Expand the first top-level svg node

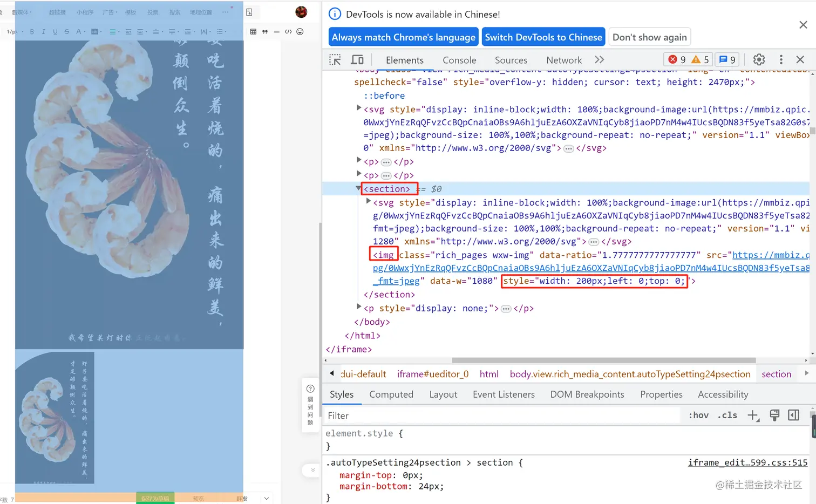point(359,108)
